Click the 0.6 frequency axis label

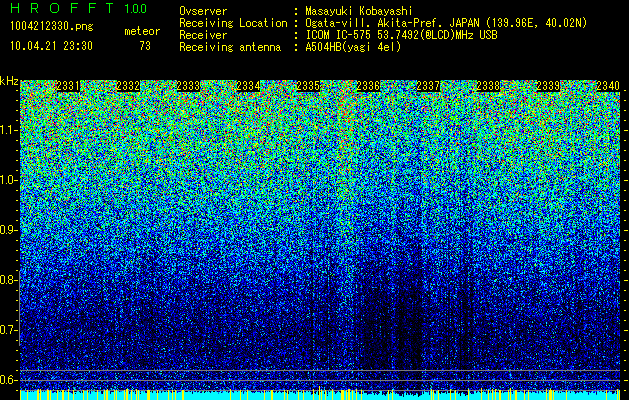click(x=8, y=380)
